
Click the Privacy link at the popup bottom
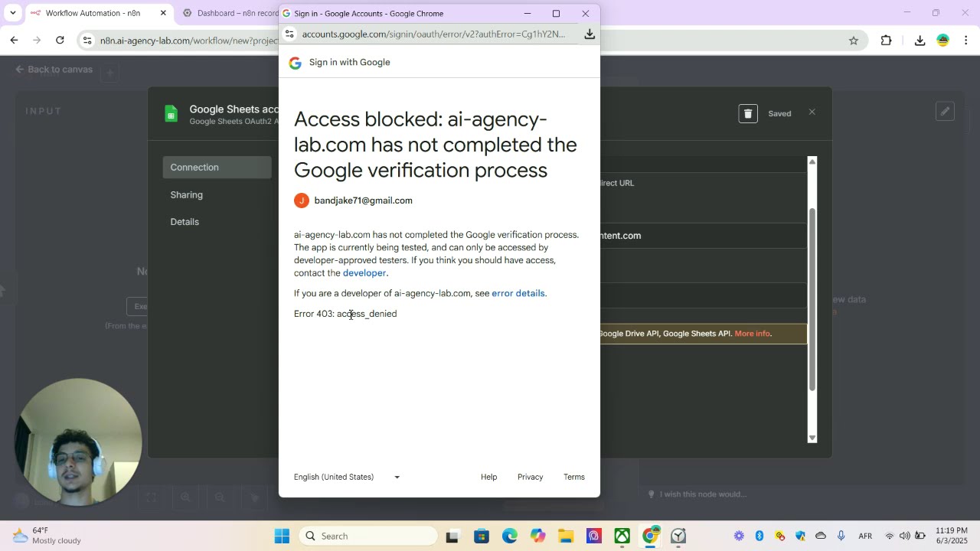click(530, 477)
